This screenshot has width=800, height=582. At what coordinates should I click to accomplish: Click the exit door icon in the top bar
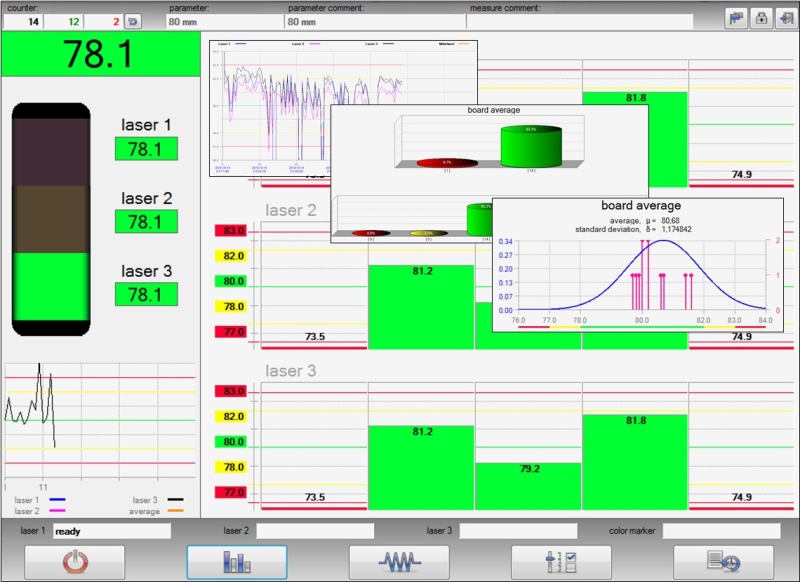[x=786, y=18]
